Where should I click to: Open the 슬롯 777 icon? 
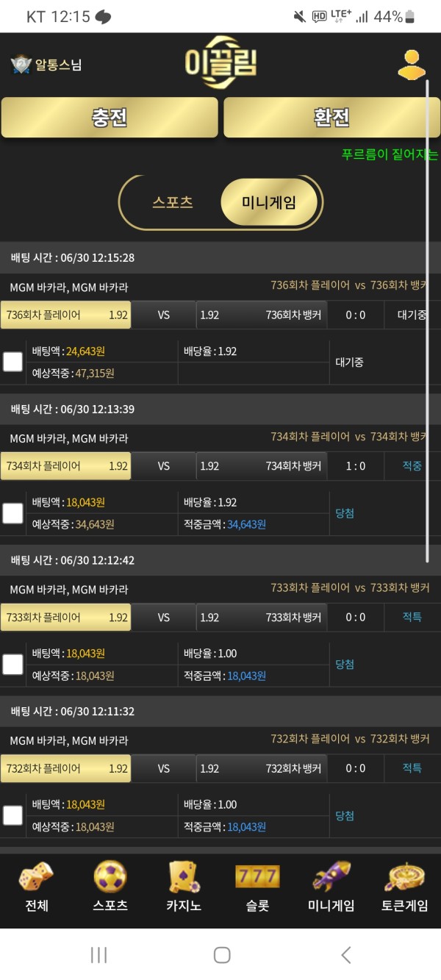[x=257, y=876]
